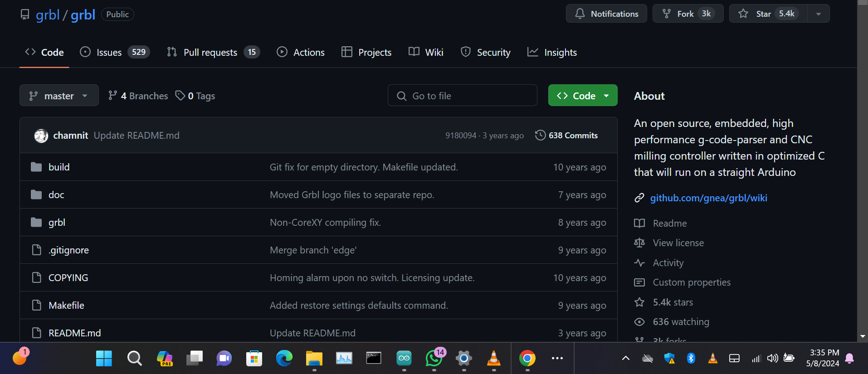Open the Windows Start menu
This screenshot has width=868, height=374.
coord(104,358)
